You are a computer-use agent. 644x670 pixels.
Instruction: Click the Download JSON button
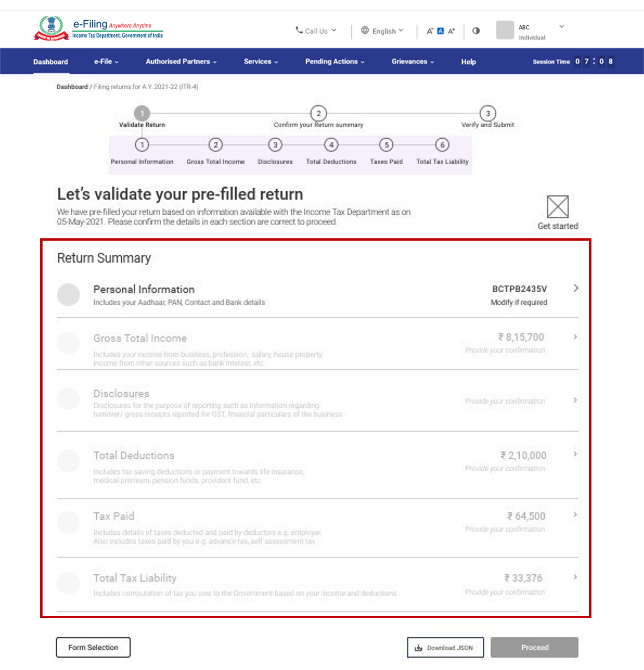pos(445,647)
